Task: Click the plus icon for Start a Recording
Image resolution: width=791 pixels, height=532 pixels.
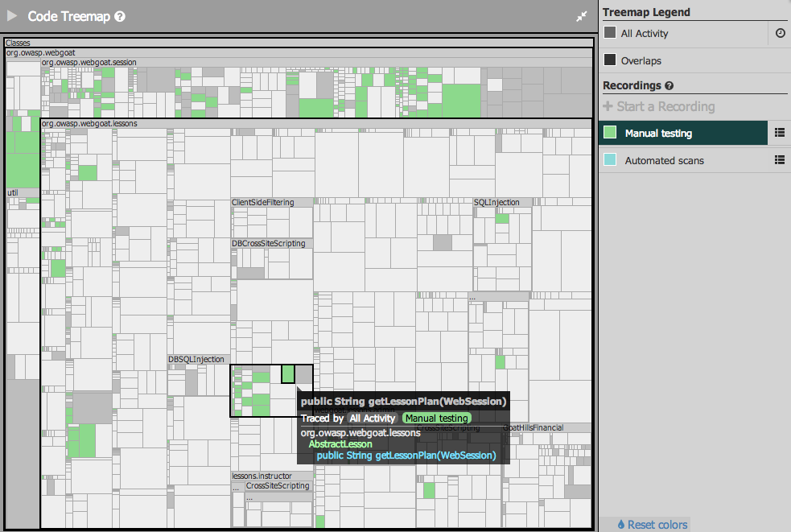Action: click(x=608, y=107)
